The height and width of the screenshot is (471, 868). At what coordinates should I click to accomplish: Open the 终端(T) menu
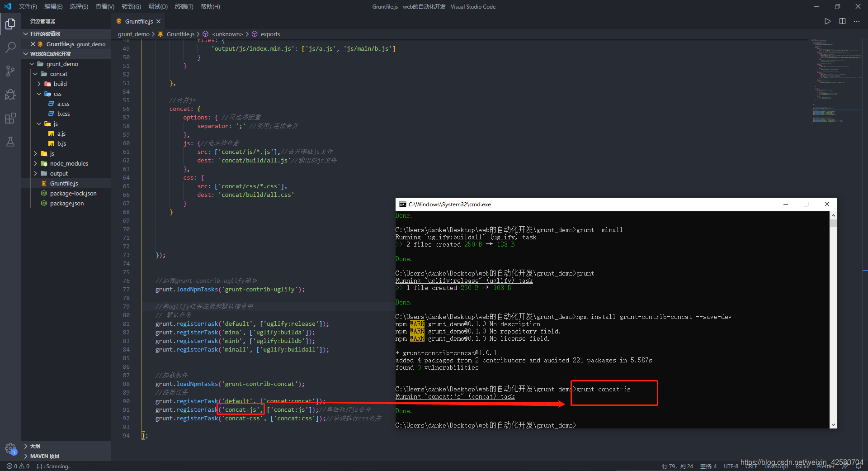(184, 6)
